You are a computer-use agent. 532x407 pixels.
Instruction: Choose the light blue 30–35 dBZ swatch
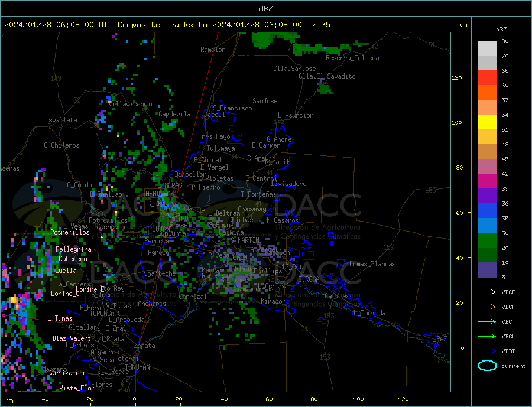487,226
